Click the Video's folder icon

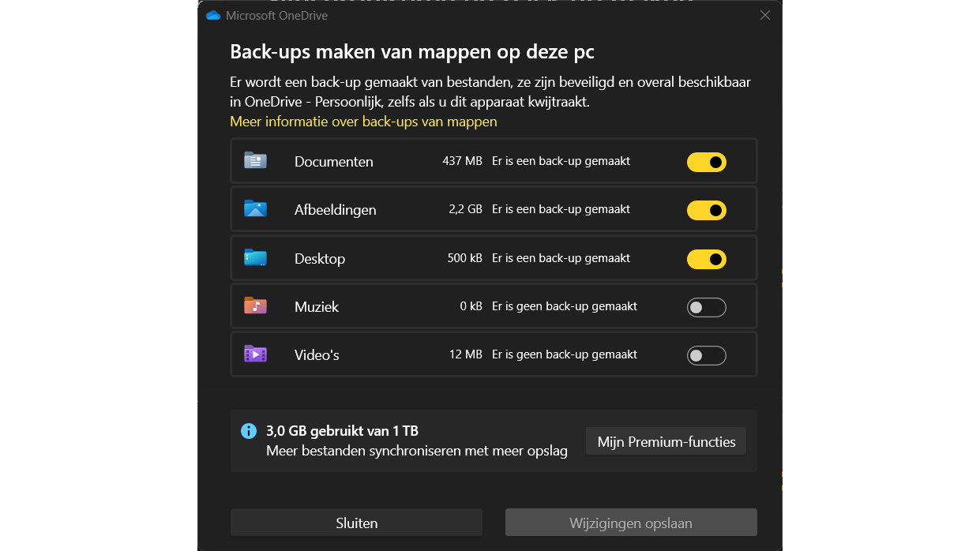[255, 354]
